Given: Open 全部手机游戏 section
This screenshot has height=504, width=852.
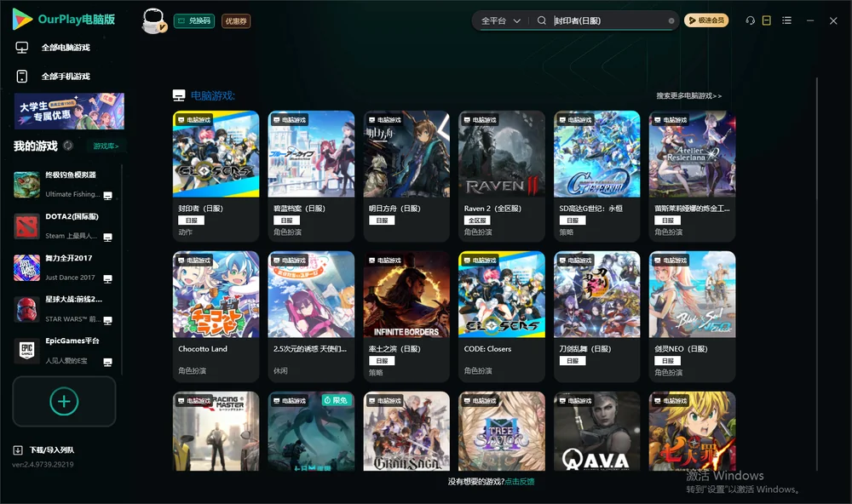Looking at the screenshot, I should click(66, 77).
